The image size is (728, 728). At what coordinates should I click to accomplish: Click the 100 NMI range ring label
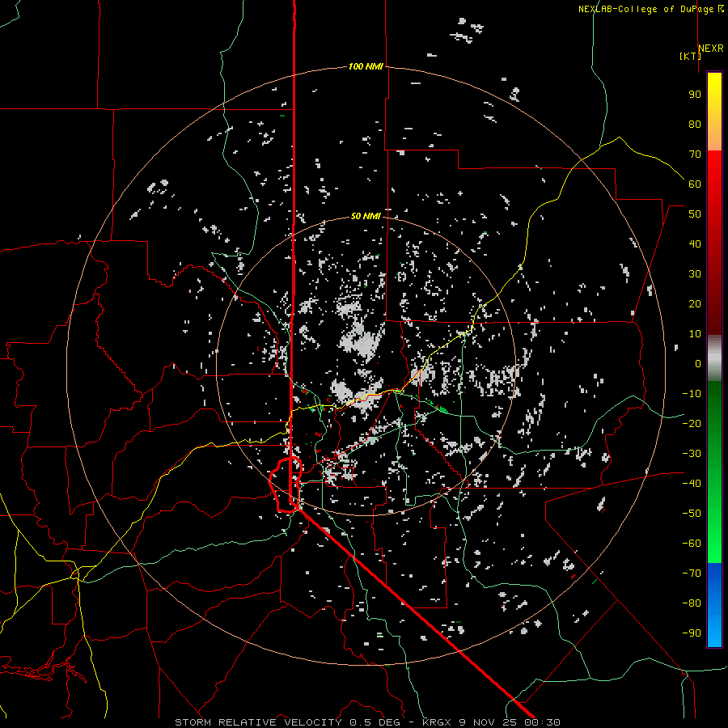[366, 67]
